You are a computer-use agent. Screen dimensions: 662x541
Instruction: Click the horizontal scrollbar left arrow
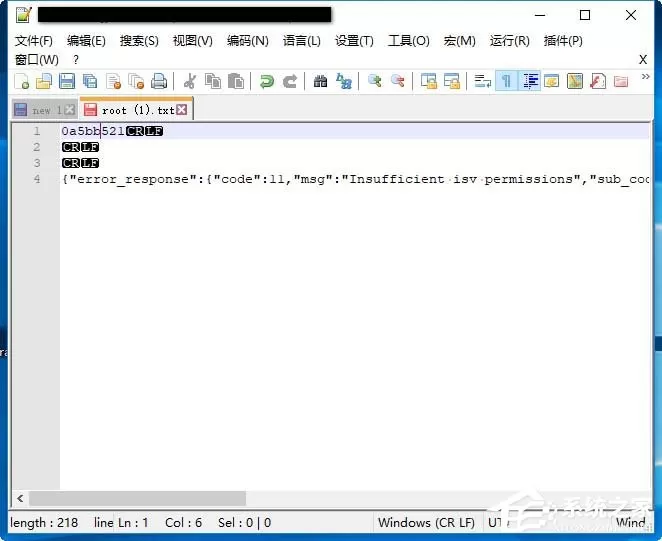point(20,498)
